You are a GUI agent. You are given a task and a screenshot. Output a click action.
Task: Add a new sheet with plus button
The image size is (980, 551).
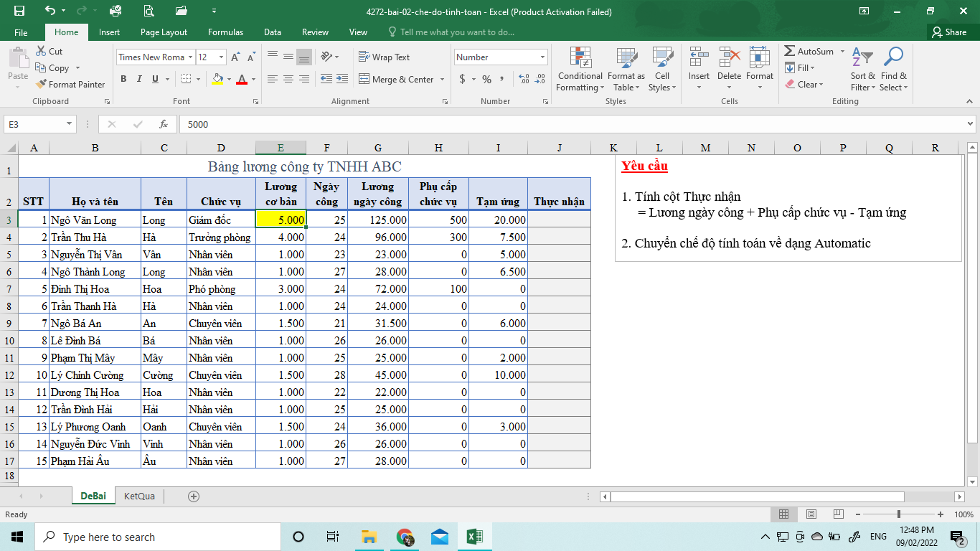click(x=193, y=496)
